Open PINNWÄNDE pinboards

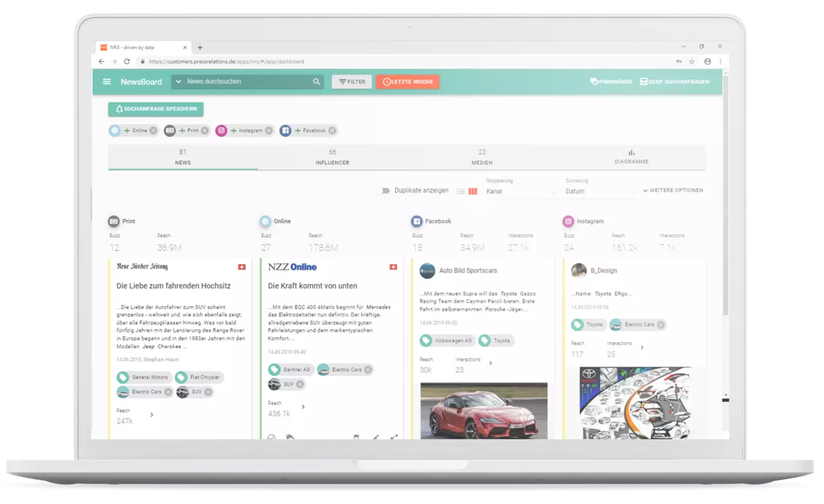pos(611,82)
